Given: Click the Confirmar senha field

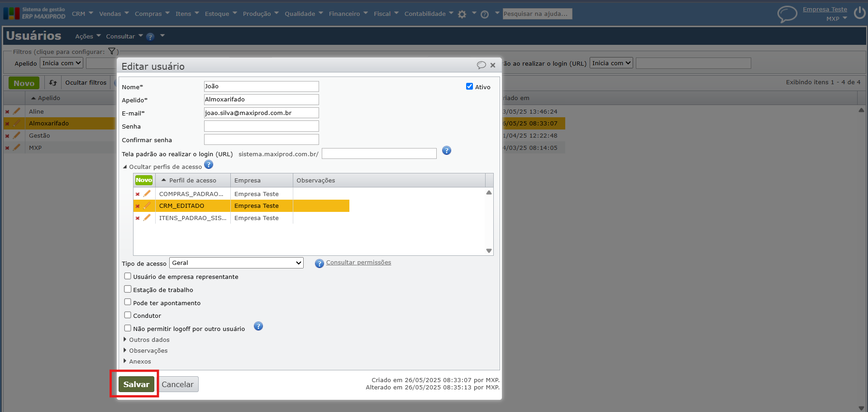Looking at the screenshot, I should click(x=262, y=139).
